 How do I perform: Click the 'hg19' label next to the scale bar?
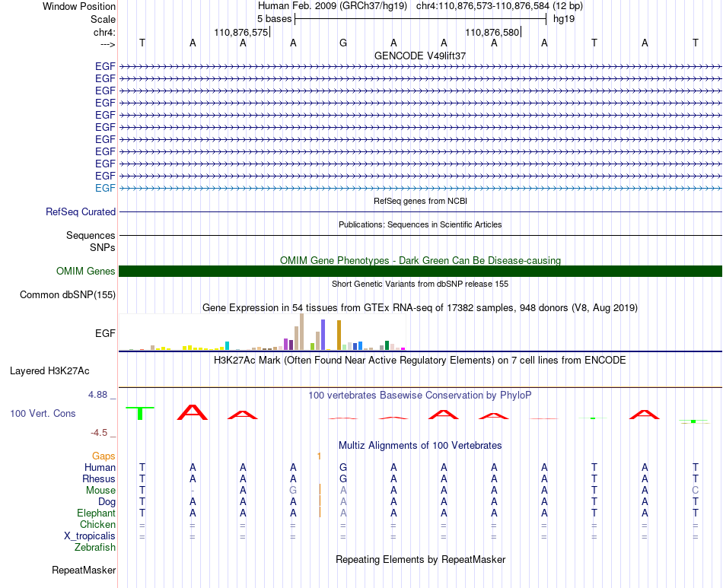coord(564,19)
